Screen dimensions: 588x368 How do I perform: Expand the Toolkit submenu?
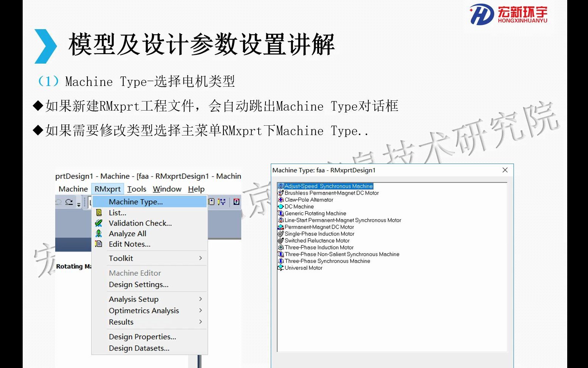121,258
